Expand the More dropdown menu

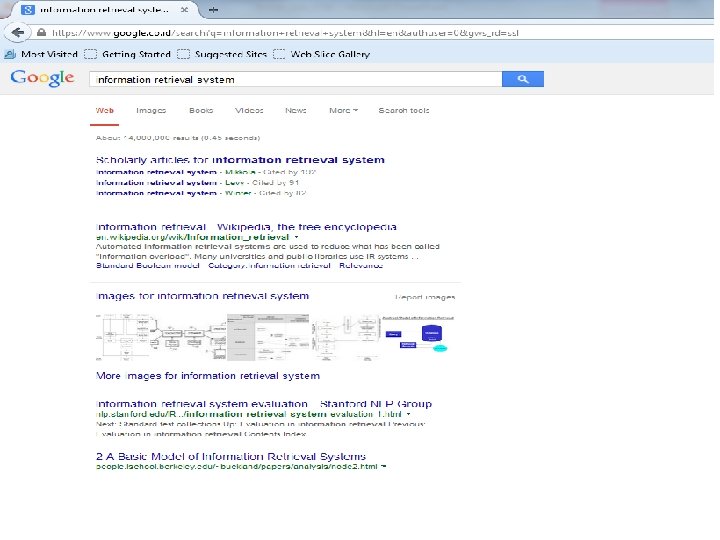343,111
